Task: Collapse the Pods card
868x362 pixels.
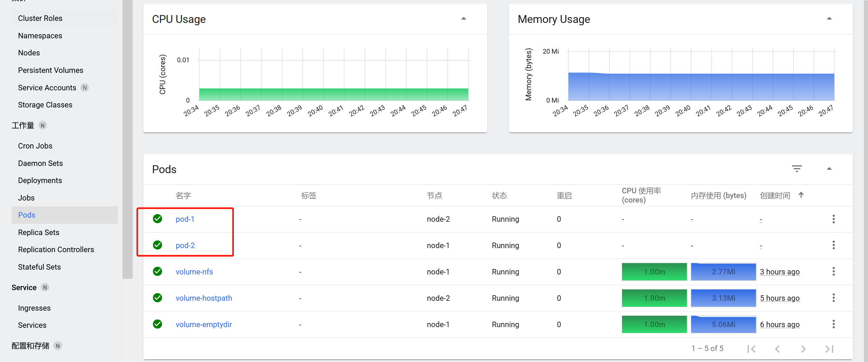Action: [829, 169]
